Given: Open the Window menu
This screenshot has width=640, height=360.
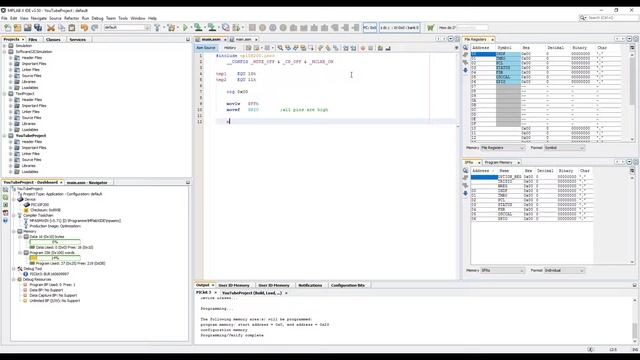Looking at the screenshot, I should coord(138,18).
